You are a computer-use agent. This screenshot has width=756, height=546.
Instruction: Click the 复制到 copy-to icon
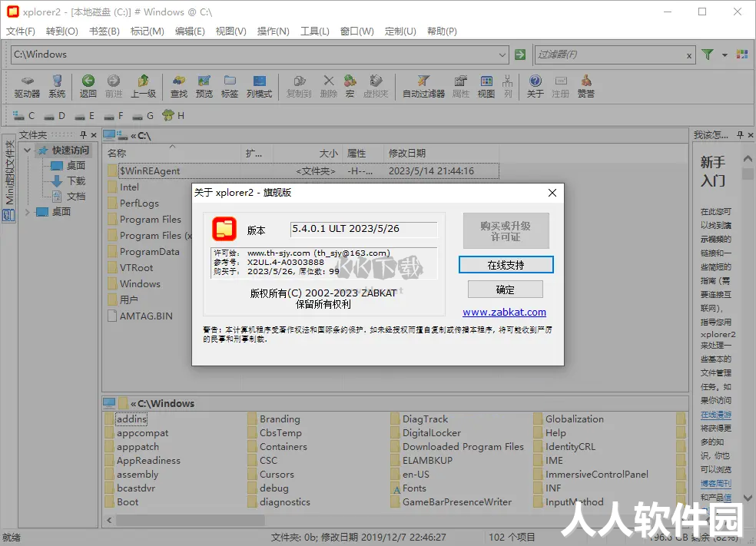[x=299, y=86]
